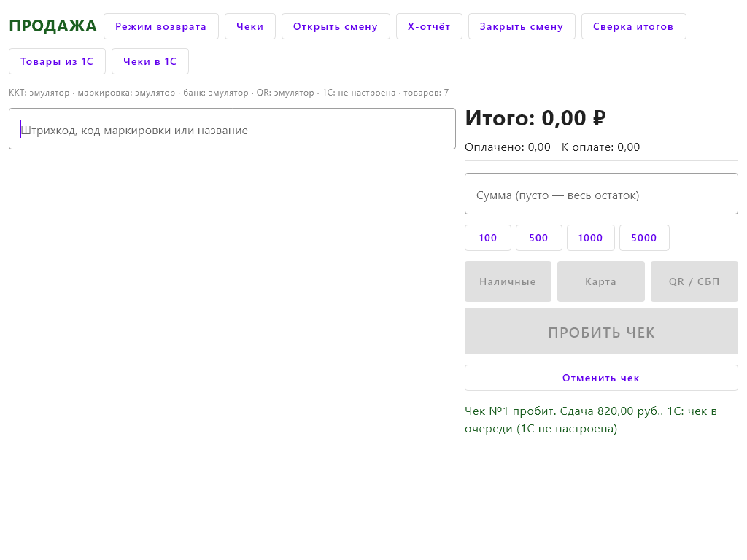Image resolution: width=747 pixels, height=560 pixels.
Task: Click the ККТ emulator status line
Action: 228,93
